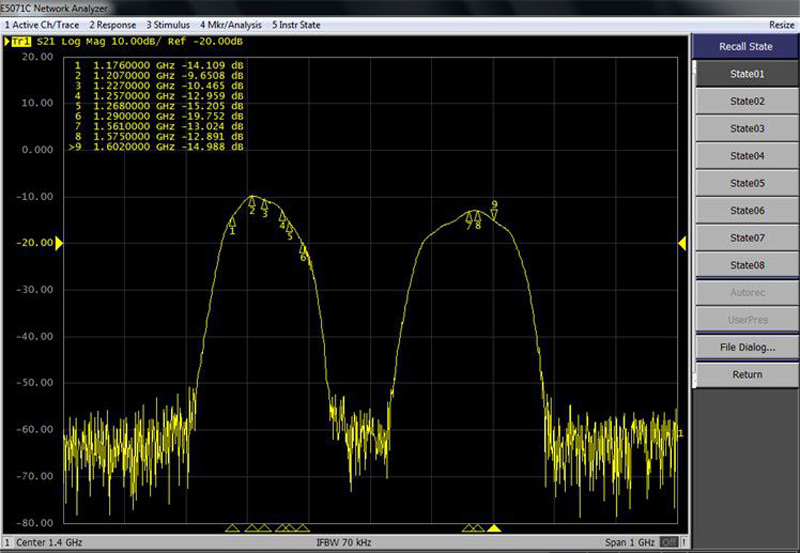Recall State04 from the softkey panel
800x553 pixels.
747,156
